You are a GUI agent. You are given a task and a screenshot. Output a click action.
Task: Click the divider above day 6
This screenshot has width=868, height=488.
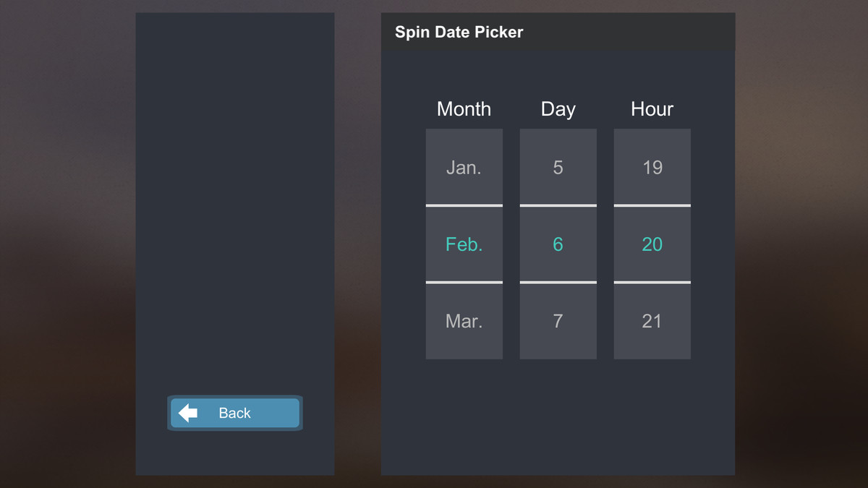pyautogui.click(x=558, y=205)
